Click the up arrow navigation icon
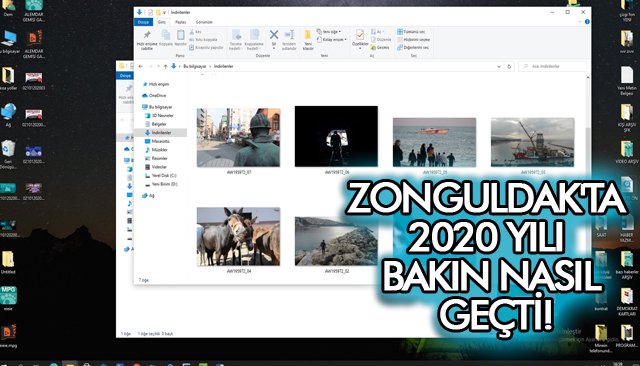The width and height of the screenshot is (640, 366). coord(165,66)
